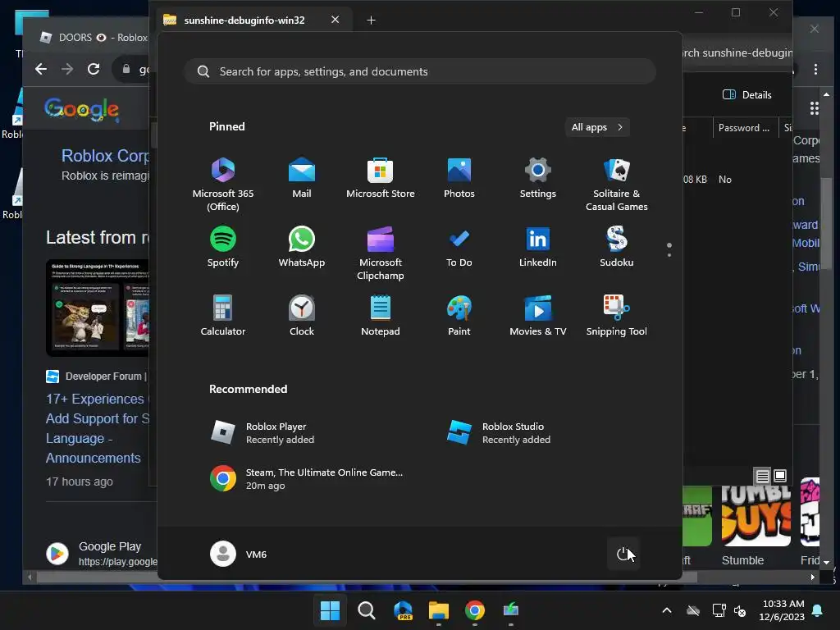Viewport: 840px width, 630px height.
Task: Open the Roblox Corp search result
Action: (x=105, y=156)
